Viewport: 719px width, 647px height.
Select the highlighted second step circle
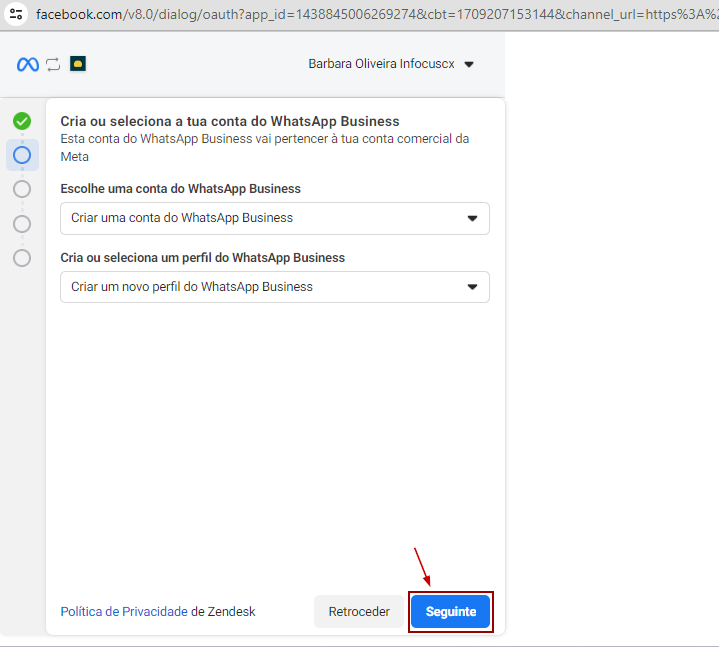(22, 155)
